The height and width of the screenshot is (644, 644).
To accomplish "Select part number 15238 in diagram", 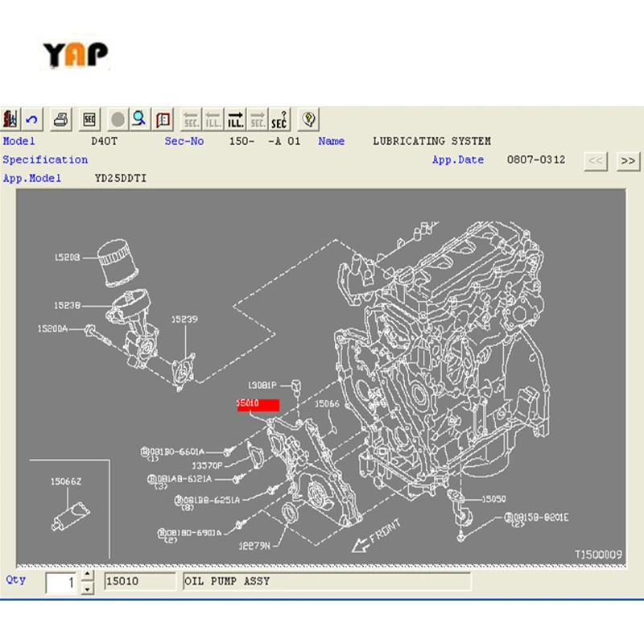I will pos(68,306).
